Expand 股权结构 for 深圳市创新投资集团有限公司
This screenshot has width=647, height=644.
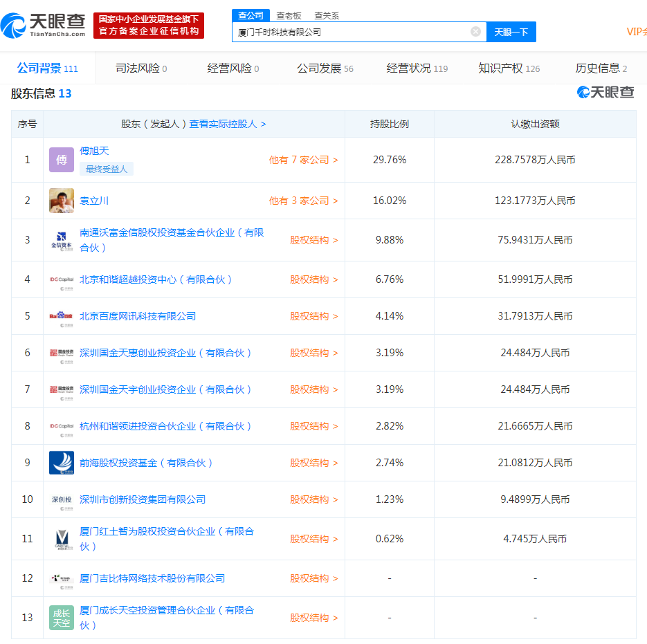point(313,499)
